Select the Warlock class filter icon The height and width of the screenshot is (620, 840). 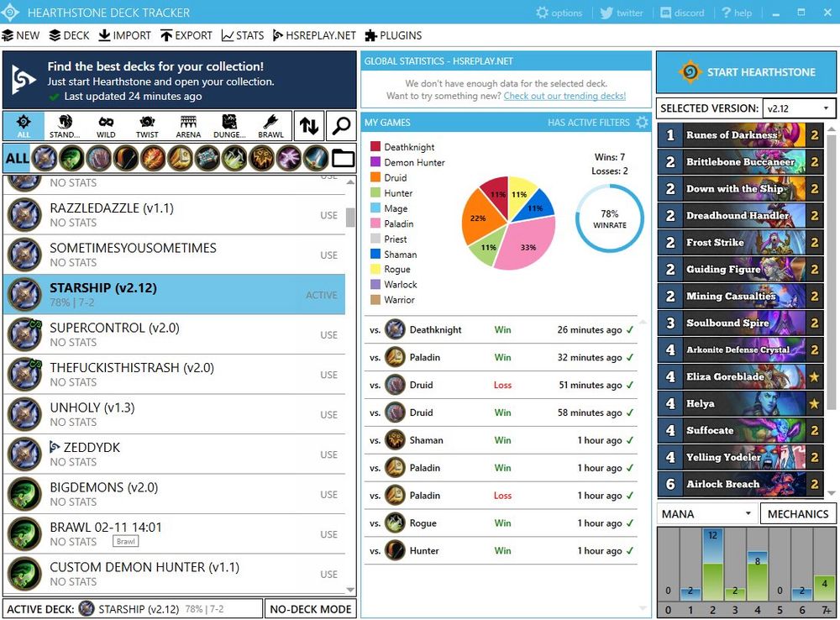289,158
